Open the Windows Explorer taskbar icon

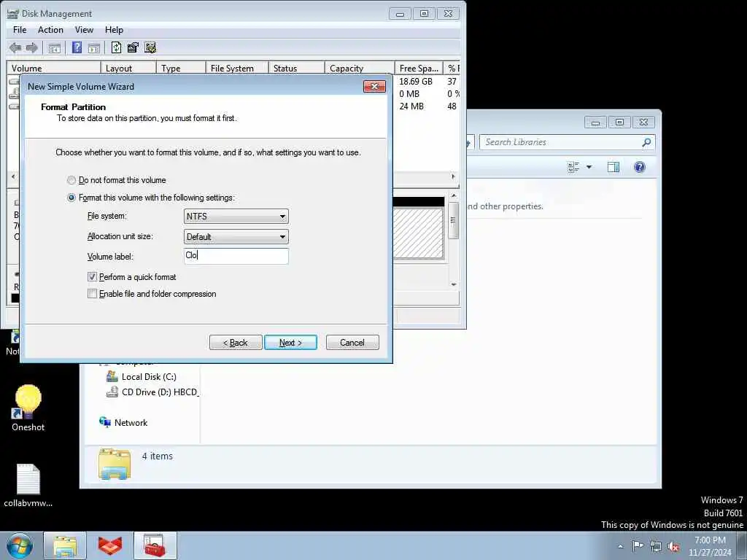pos(65,545)
